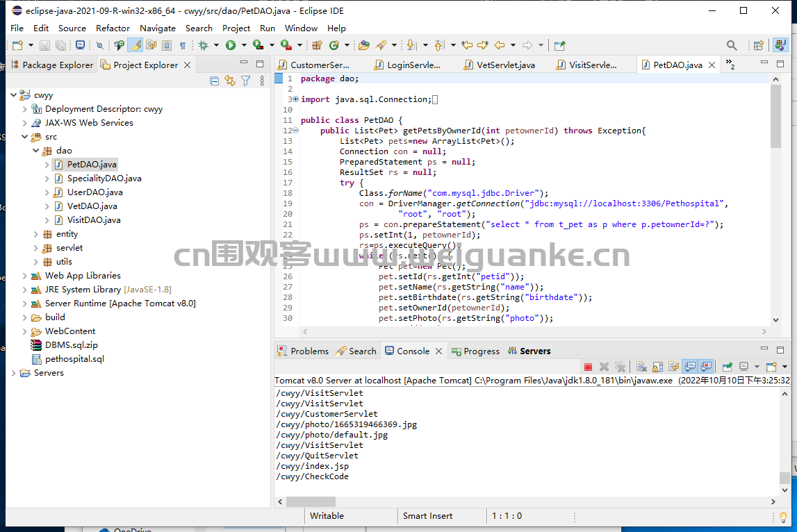Collapse All in Project Explorer
The image size is (797, 532).
(215, 81)
